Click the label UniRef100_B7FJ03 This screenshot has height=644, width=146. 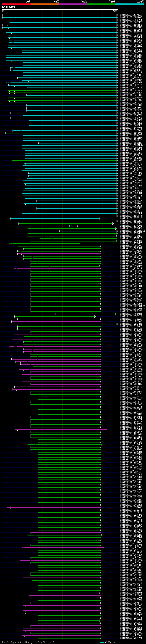coord(131,226)
